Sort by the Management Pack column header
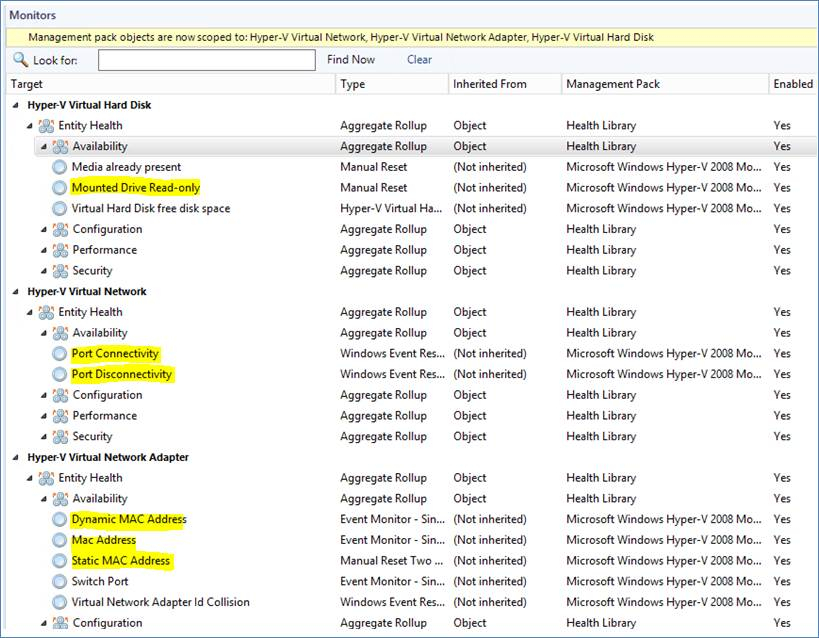 (612, 84)
